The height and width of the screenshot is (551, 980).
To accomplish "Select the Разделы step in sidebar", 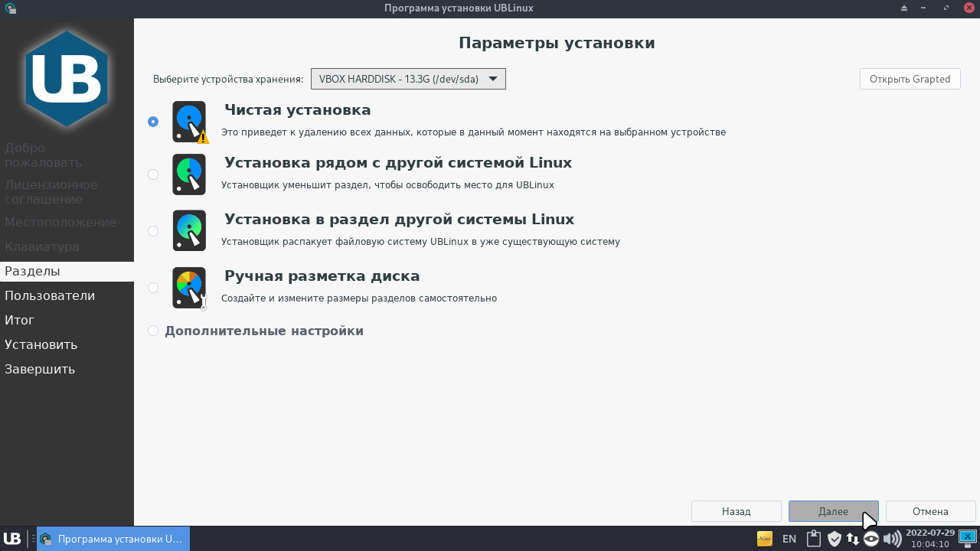I will point(67,271).
